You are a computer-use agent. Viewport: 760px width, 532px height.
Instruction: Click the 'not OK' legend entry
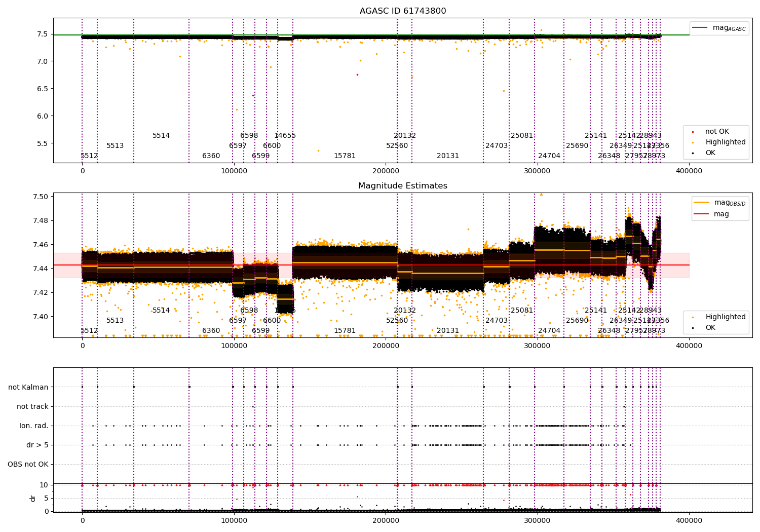click(717, 132)
